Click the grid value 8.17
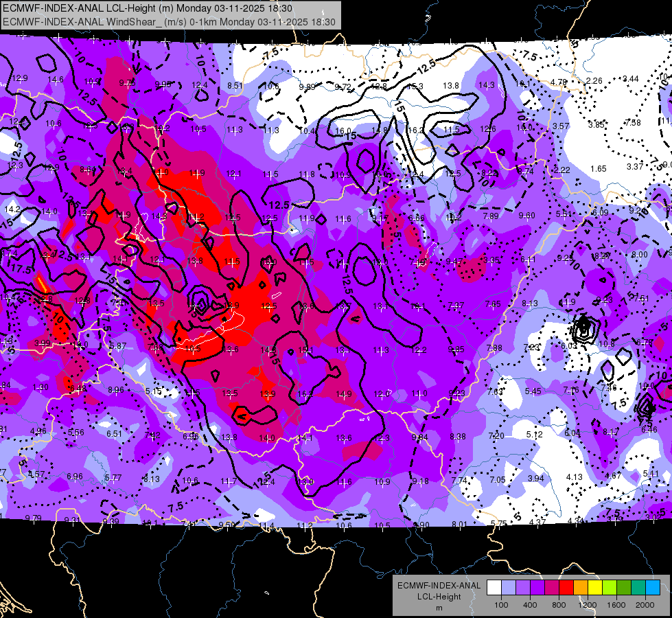 pyautogui.click(x=611, y=432)
